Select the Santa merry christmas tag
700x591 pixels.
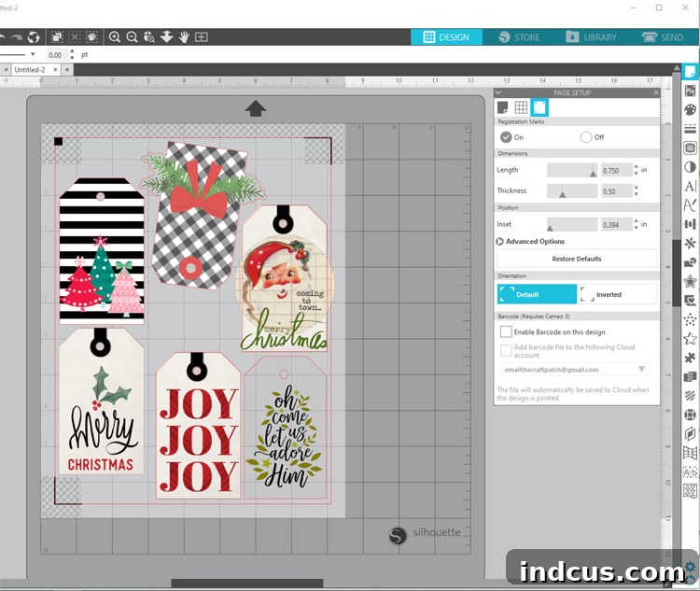tap(285, 278)
